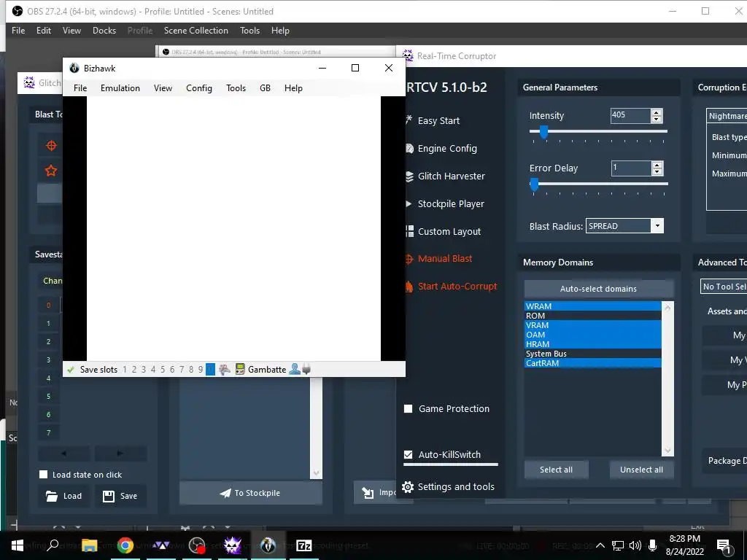
Task: Open the Nightmare corruption engine dropdown
Action: coord(727,116)
